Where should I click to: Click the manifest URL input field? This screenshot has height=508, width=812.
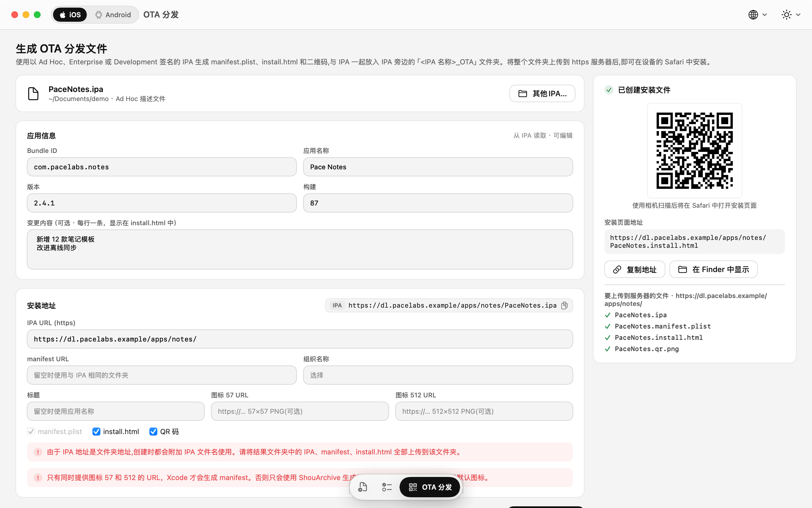click(162, 375)
